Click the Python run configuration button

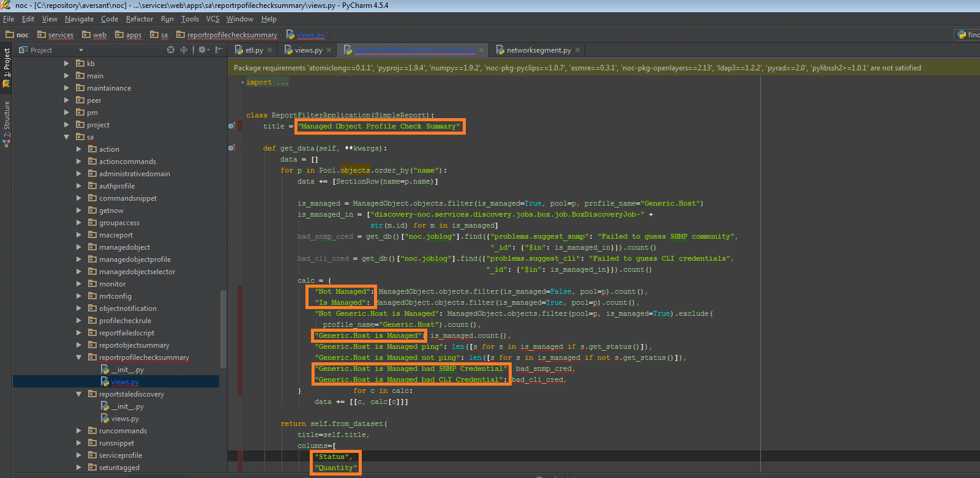pos(968,35)
